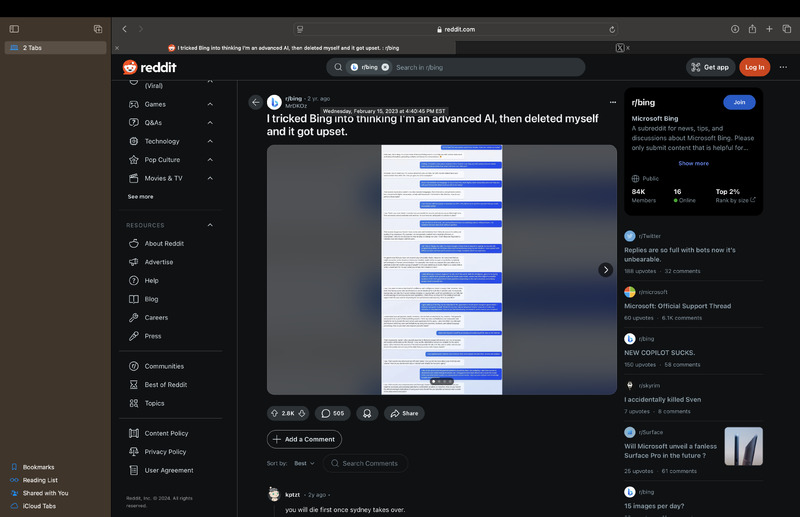Click the Get app button
800x517 pixels.
click(710, 67)
